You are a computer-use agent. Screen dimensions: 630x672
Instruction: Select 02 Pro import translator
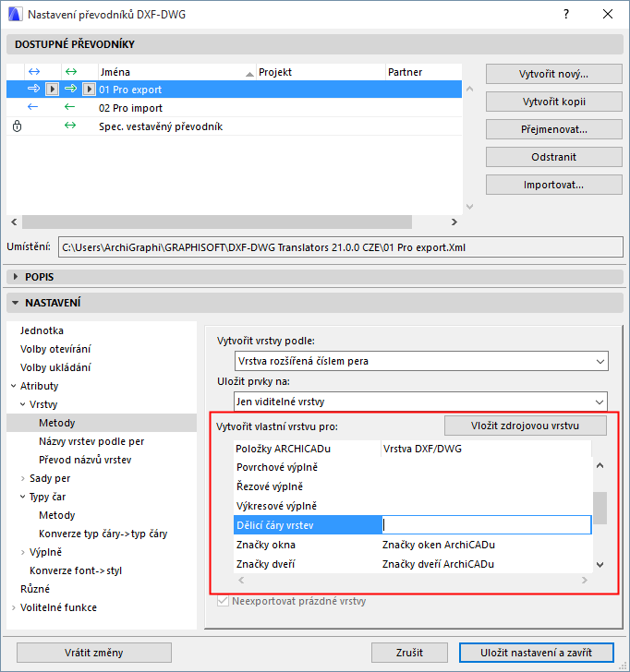tap(234, 108)
